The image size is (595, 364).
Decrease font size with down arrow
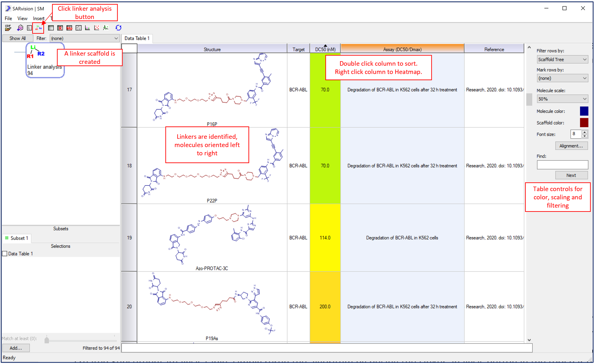coord(584,136)
